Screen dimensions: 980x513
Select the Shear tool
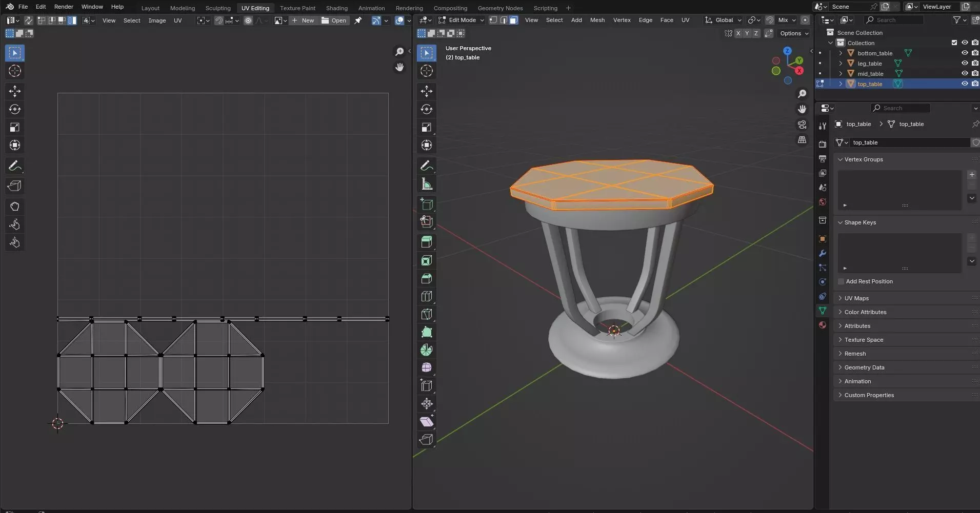[x=427, y=422]
